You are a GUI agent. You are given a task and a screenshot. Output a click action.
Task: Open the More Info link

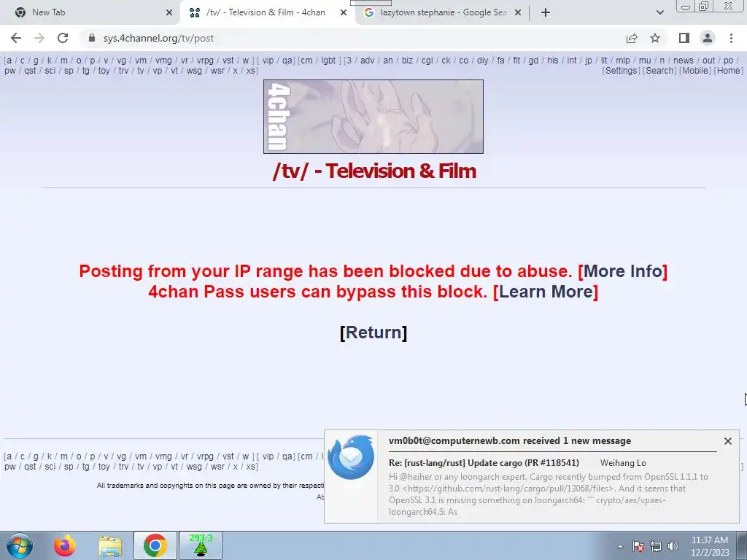(623, 271)
